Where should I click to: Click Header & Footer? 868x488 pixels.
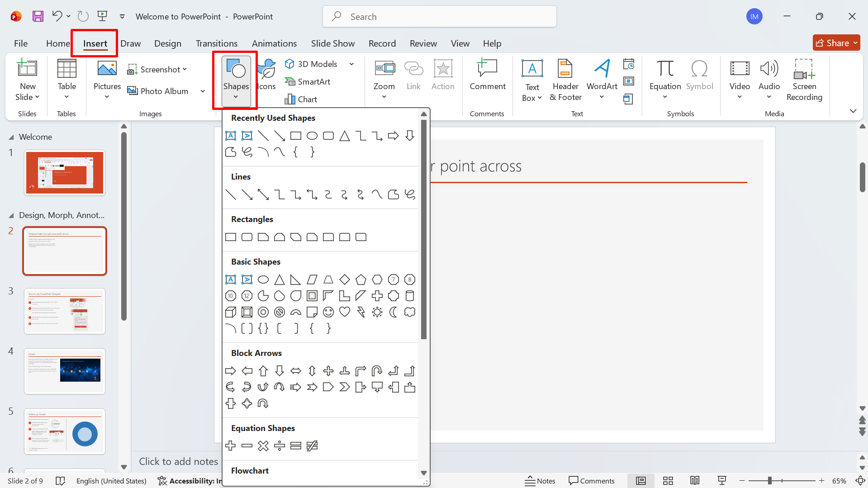click(x=565, y=80)
